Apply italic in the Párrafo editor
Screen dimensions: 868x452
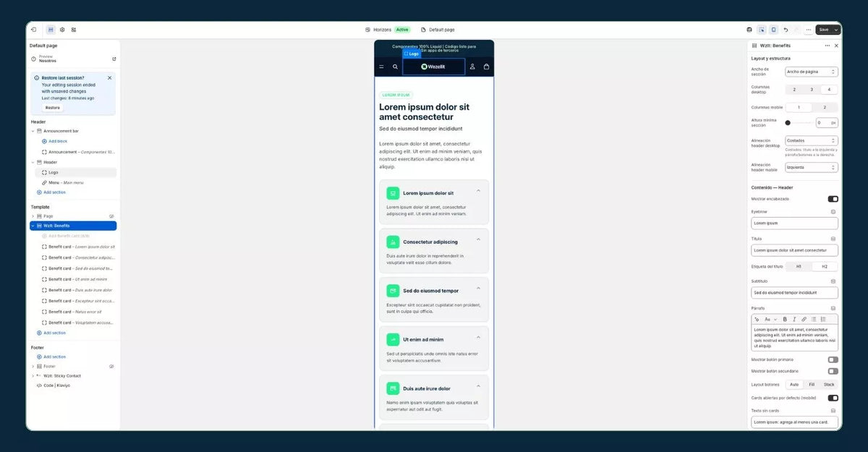794,319
